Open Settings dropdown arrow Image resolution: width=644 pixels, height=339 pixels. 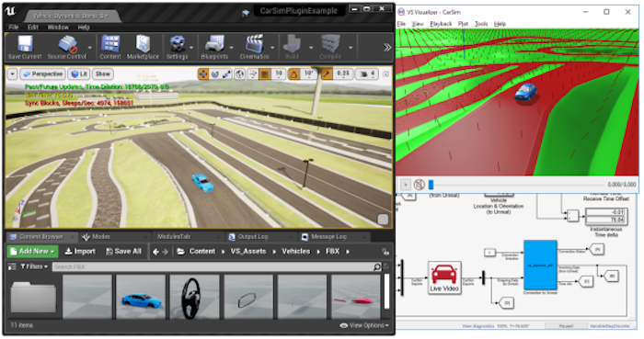pyautogui.click(x=191, y=48)
